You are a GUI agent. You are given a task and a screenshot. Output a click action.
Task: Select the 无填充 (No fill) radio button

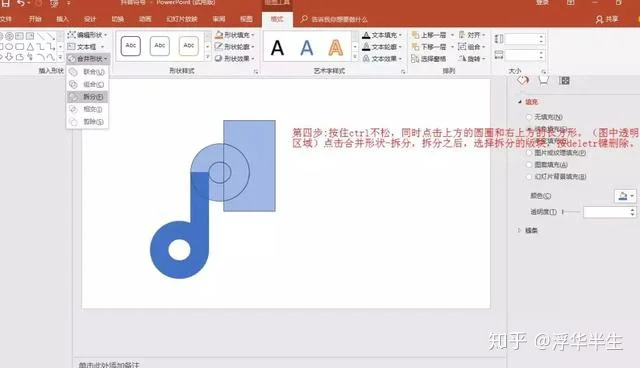click(529, 117)
